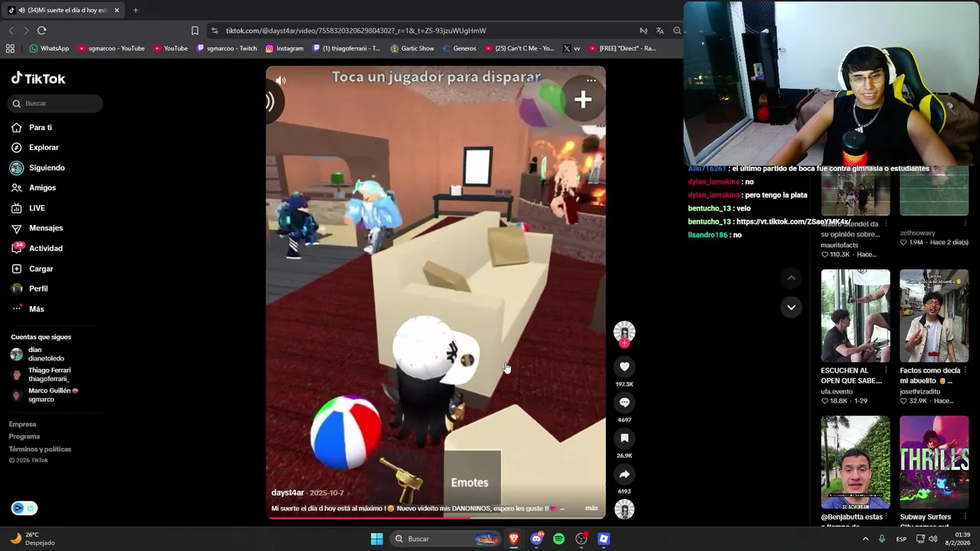Expand the Más menu
The width and height of the screenshot is (980, 551).
[28, 309]
